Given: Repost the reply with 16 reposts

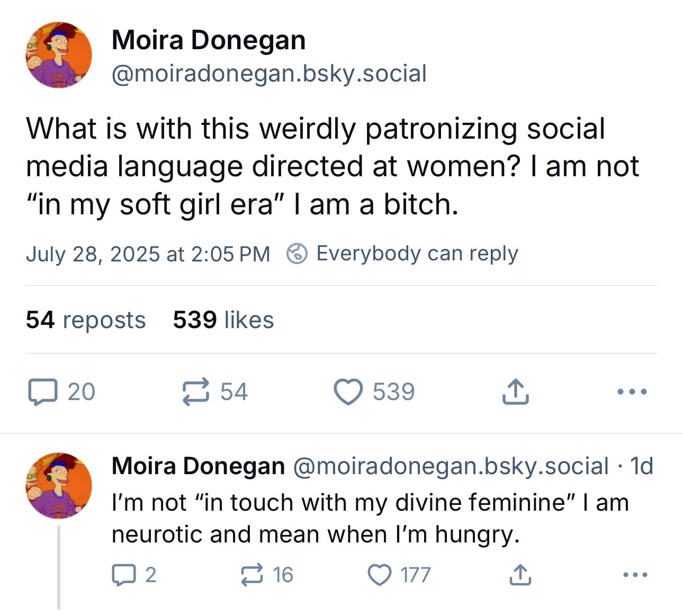Looking at the screenshot, I should pyautogui.click(x=251, y=575).
